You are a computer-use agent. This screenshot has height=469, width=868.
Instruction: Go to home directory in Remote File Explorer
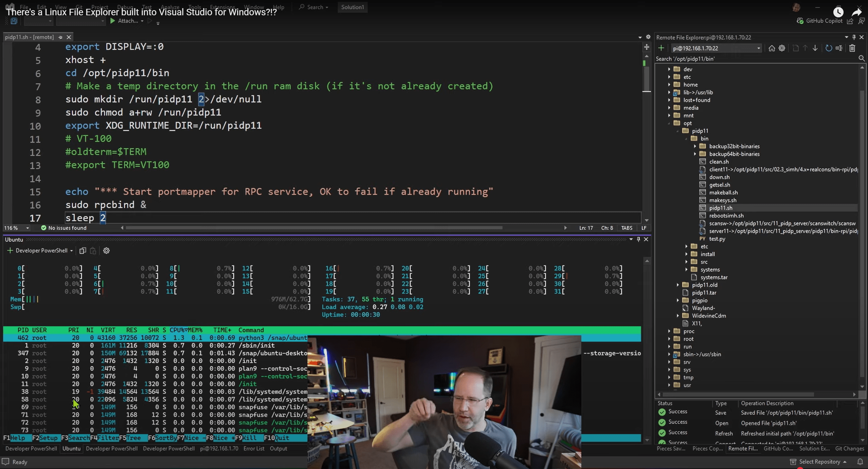click(772, 48)
